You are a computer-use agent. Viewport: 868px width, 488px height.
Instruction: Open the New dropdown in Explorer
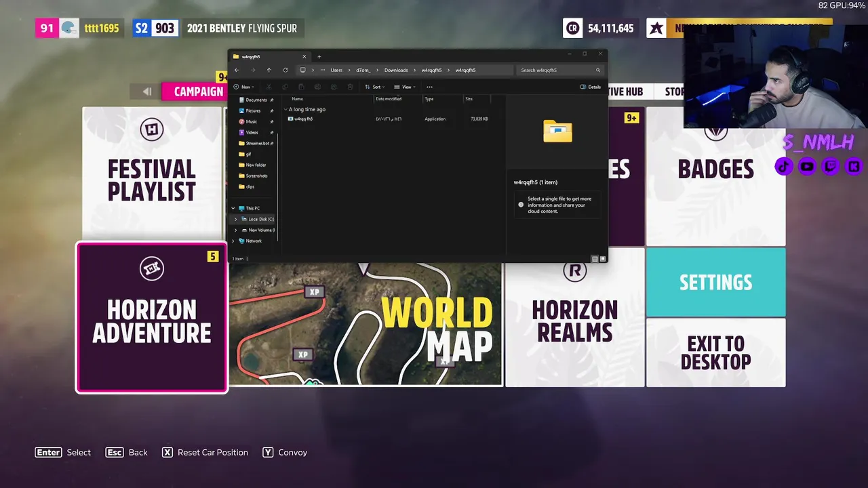pyautogui.click(x=243, y=87)
